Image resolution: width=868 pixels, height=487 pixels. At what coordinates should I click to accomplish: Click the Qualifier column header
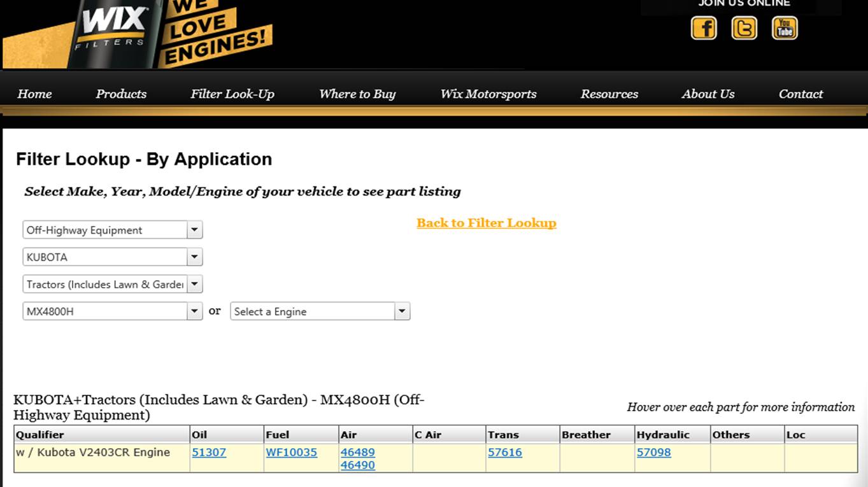pos(102,435)
